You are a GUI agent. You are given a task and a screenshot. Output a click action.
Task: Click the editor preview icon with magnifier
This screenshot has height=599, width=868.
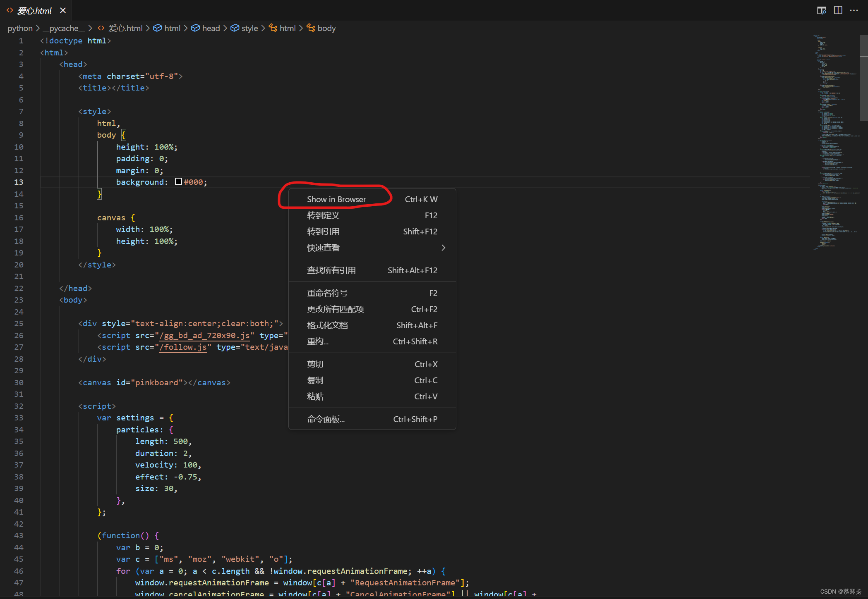pos(822,10)
